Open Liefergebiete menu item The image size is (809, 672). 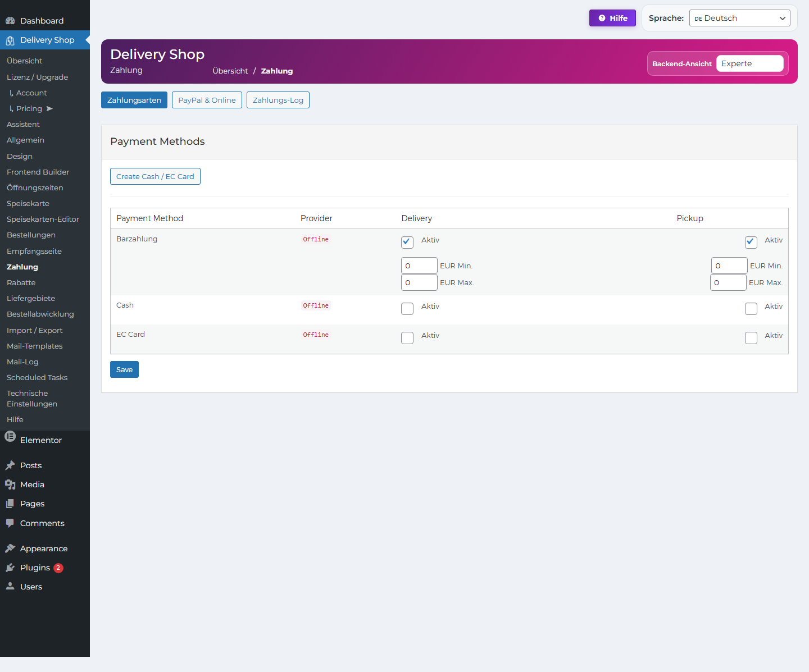point(31,298)
